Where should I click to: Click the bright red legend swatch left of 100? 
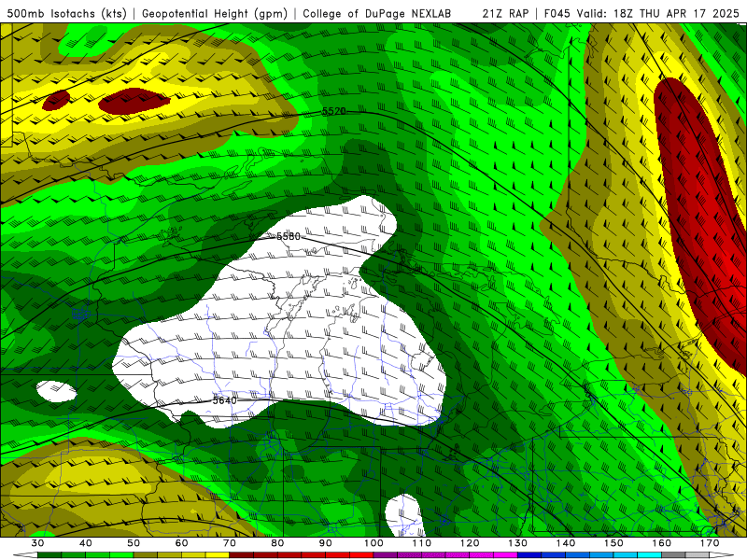point(361,554)
